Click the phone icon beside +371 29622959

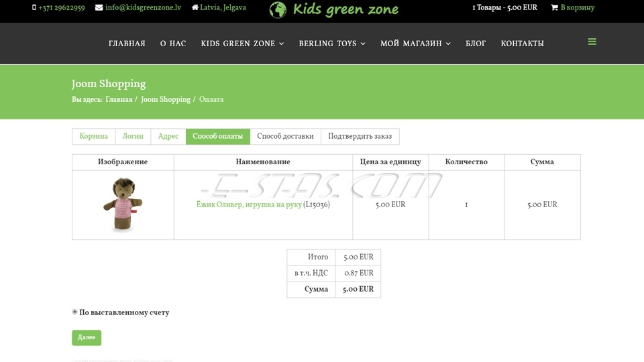point(34,7)
